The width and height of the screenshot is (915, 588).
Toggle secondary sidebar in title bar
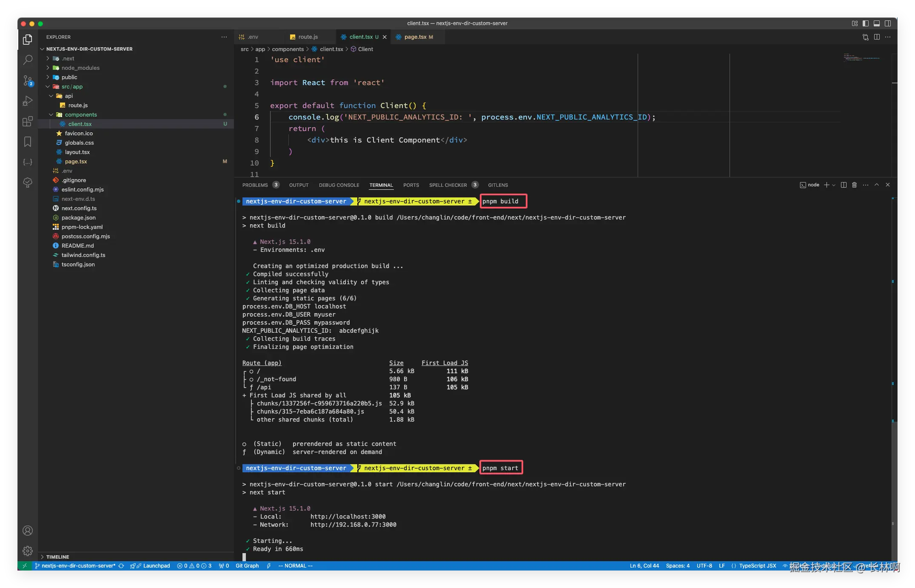(x=888, y=23)
